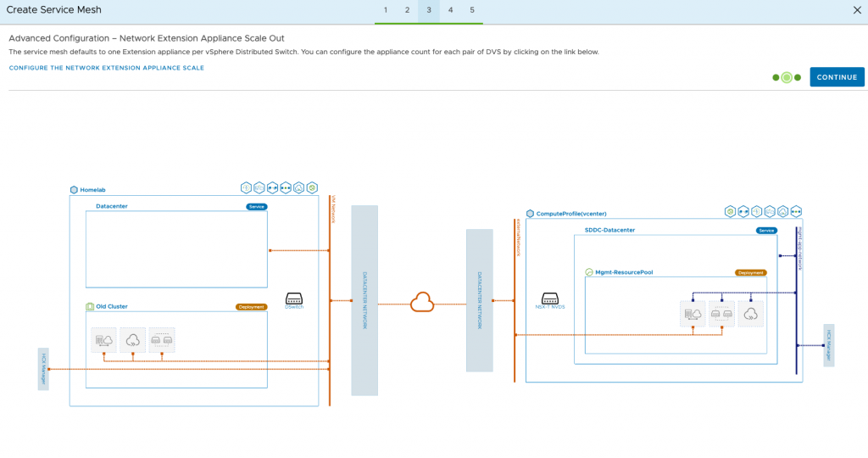Click the circled-arrow hexagon icon above ComputeProfile(vcenter)
Image resolution: width=868 pixels, height=458 pixels.
tap(757, 211)
